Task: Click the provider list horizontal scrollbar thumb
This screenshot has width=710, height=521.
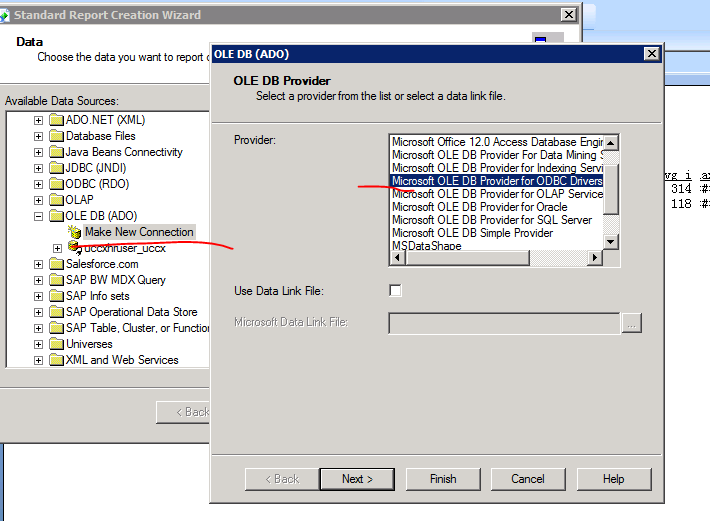Action: 467,258
